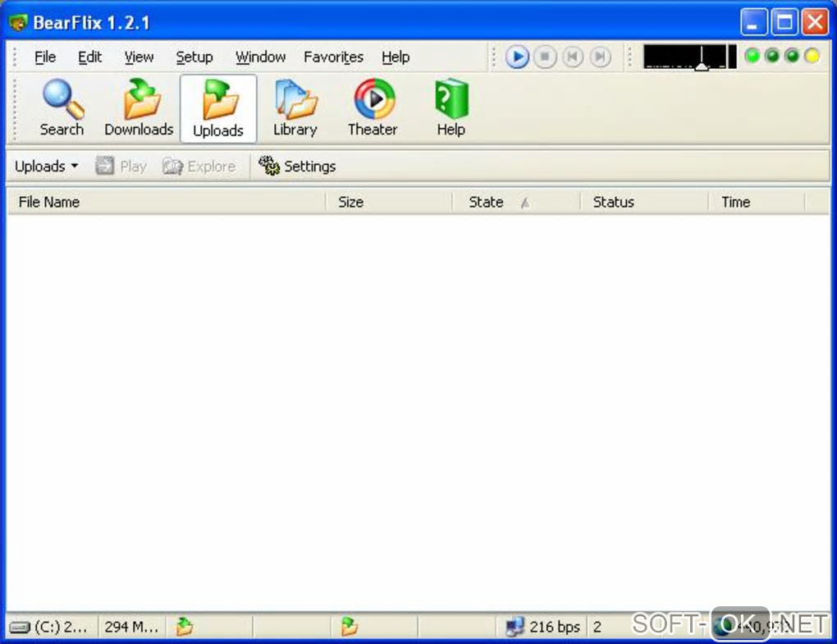Open the File menu
Screen dimensions: 837x644
45,57
